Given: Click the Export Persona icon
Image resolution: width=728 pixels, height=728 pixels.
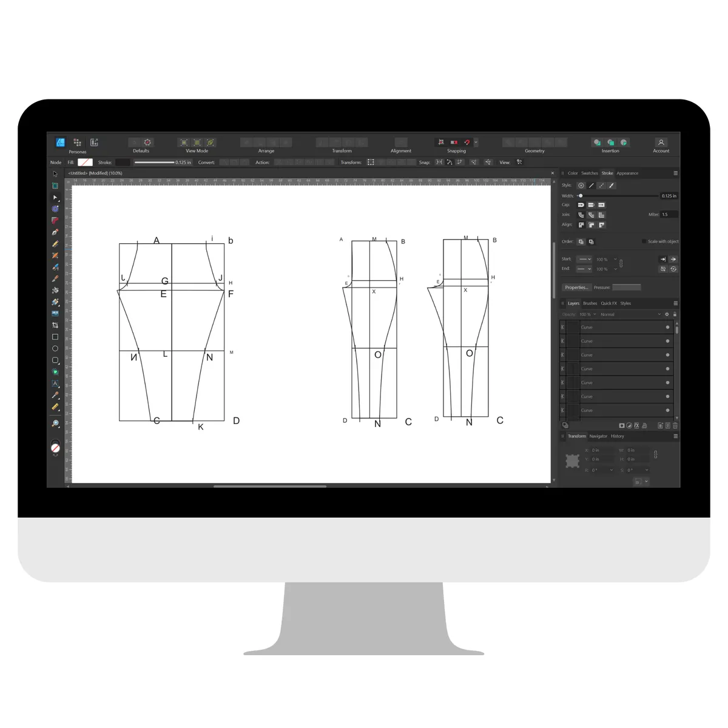Looking at the screenshot, I should (x=94, y=143).
